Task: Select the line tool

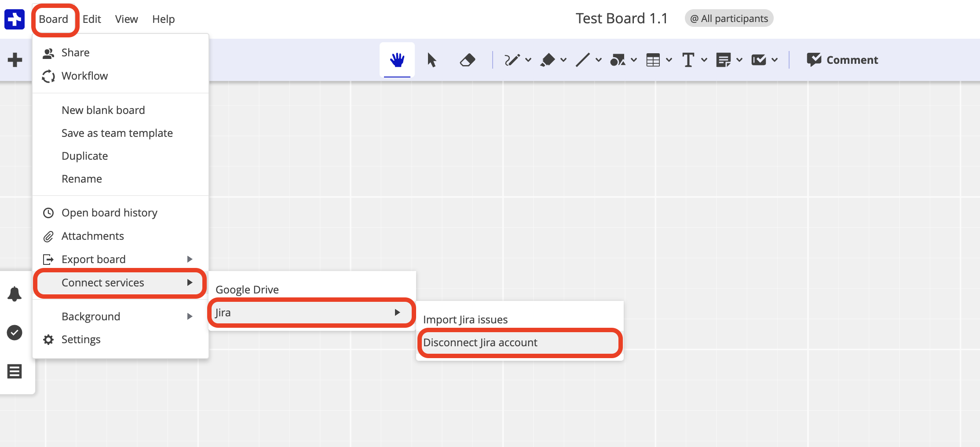Action: pyautogui.click(x=583, y=60)
